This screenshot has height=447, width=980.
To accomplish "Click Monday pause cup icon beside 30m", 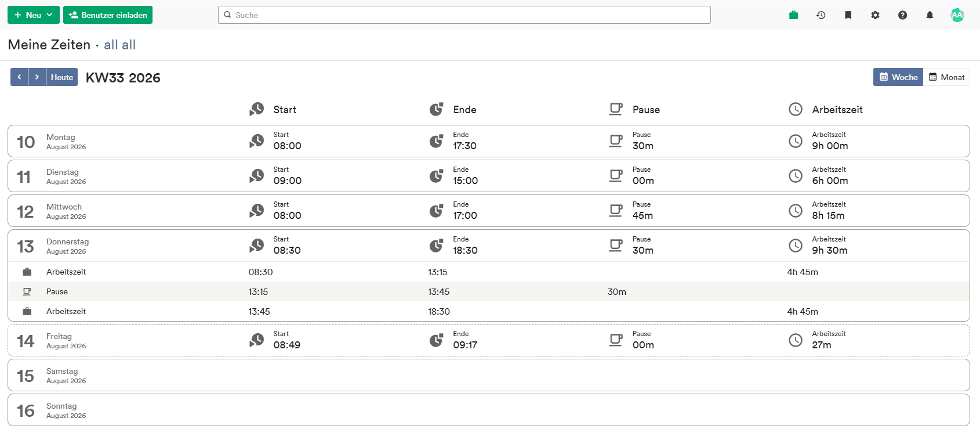I will (x=616, y=141).
